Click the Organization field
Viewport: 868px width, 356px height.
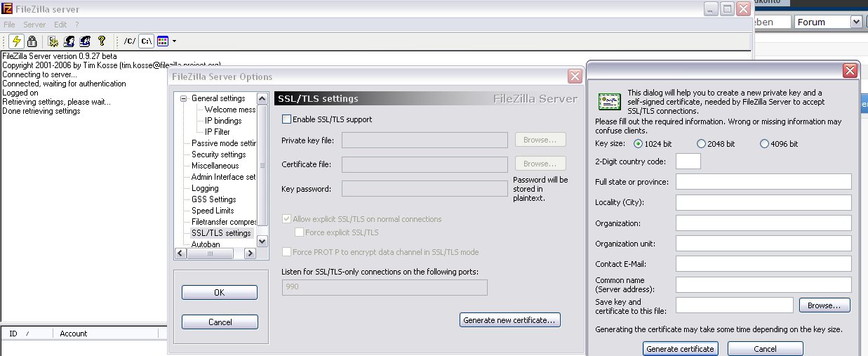[x=763, y=223]
